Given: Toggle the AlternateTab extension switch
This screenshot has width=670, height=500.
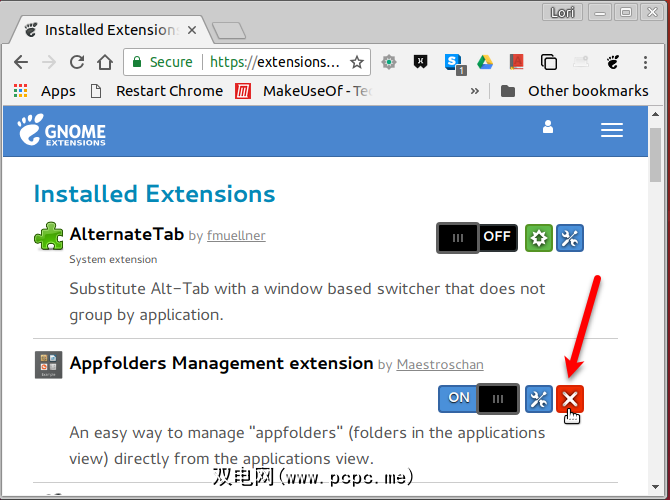Looking at the screenshot, I should 477,238.
